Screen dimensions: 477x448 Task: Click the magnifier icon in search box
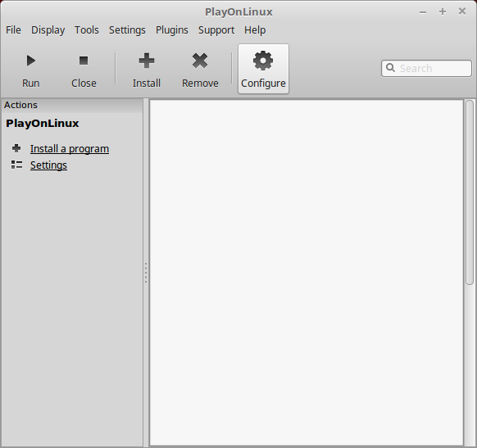coord(391,68)
